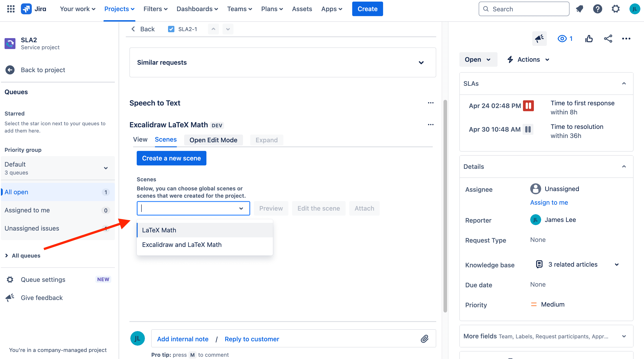Image resolution: width=644 pixels, height=359 pixels.
Task: Click the share icon
Action: pyautogui.click(x=608, y=39)
